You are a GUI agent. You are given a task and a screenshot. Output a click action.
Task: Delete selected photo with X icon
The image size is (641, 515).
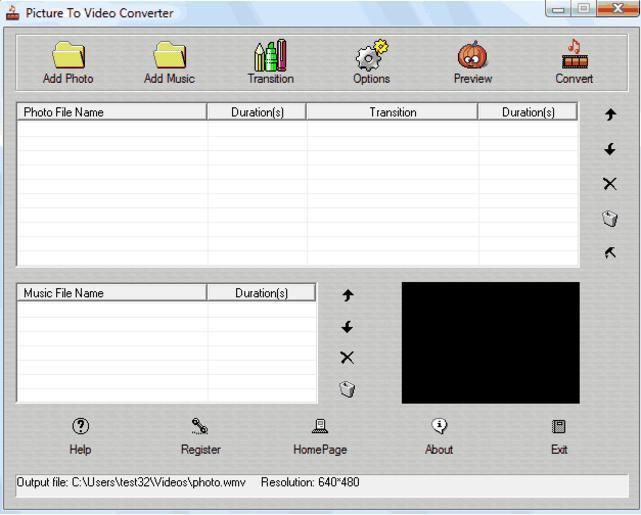609,184
